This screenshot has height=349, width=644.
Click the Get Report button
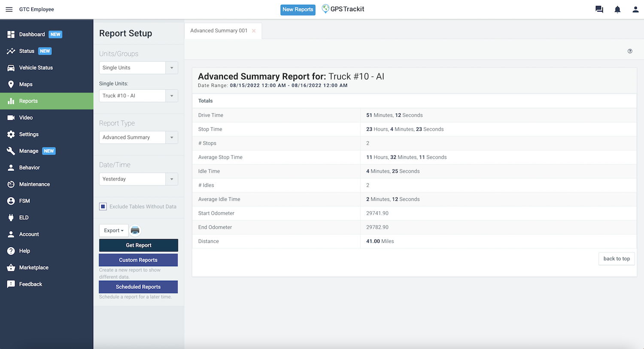point(138,245)
